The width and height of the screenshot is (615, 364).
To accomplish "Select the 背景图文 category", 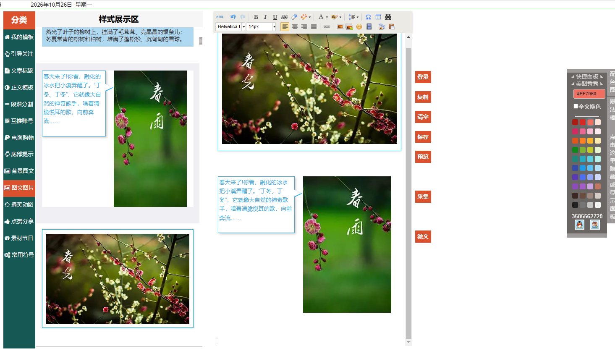I will coord(19,171).
